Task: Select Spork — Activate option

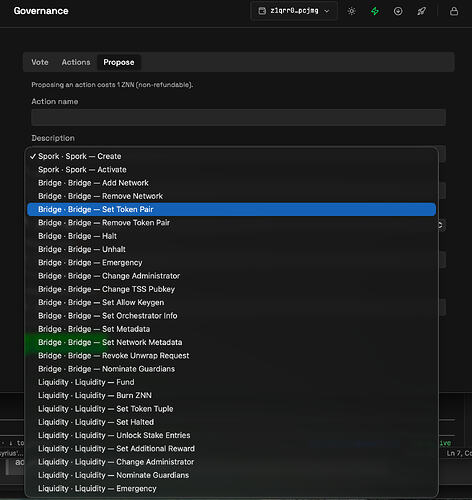Action: (x=231, y=170)
